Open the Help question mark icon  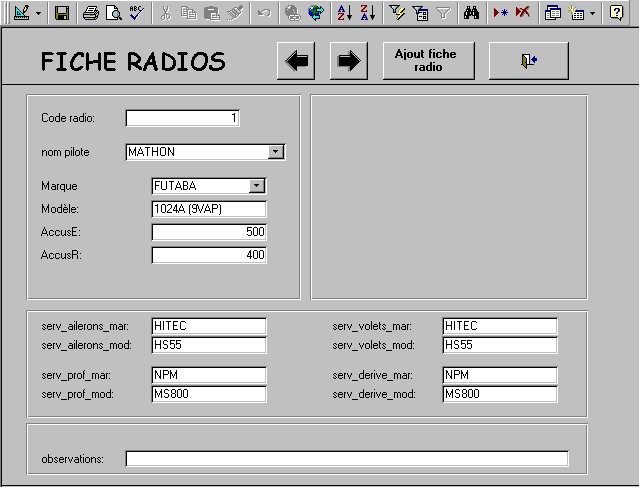pyautogui.click(x=616, y=13)
